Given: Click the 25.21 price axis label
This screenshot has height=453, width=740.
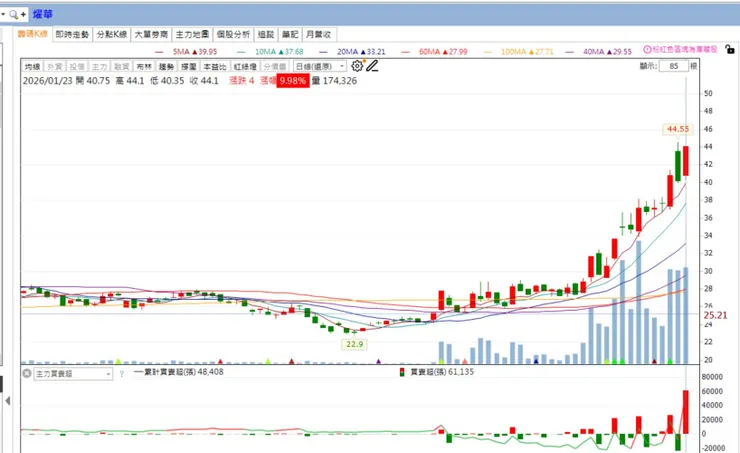Looking at the screenshot, I should 715,315.
